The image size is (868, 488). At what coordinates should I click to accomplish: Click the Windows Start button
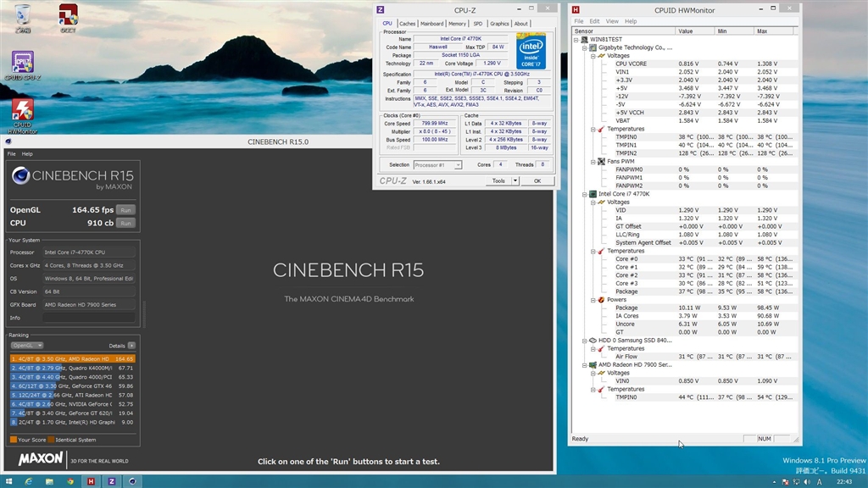coord(8,480)
